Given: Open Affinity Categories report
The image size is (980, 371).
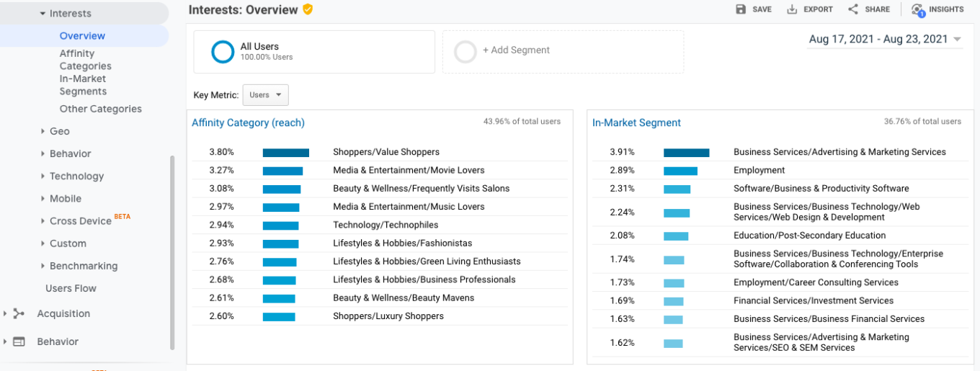Looking at the screenshot, I should (85, 60).
